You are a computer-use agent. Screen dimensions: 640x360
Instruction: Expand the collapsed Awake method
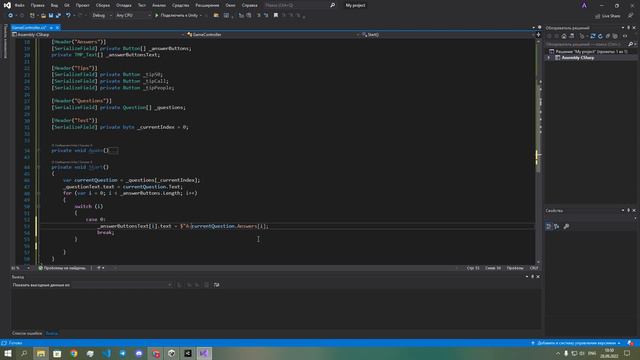(x=38, y=151)
